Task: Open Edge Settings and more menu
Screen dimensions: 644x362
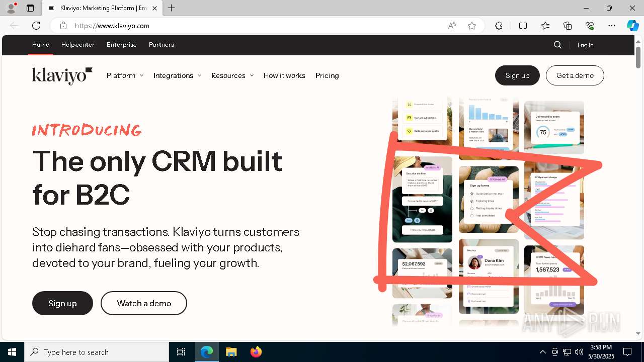Action: 612,26
